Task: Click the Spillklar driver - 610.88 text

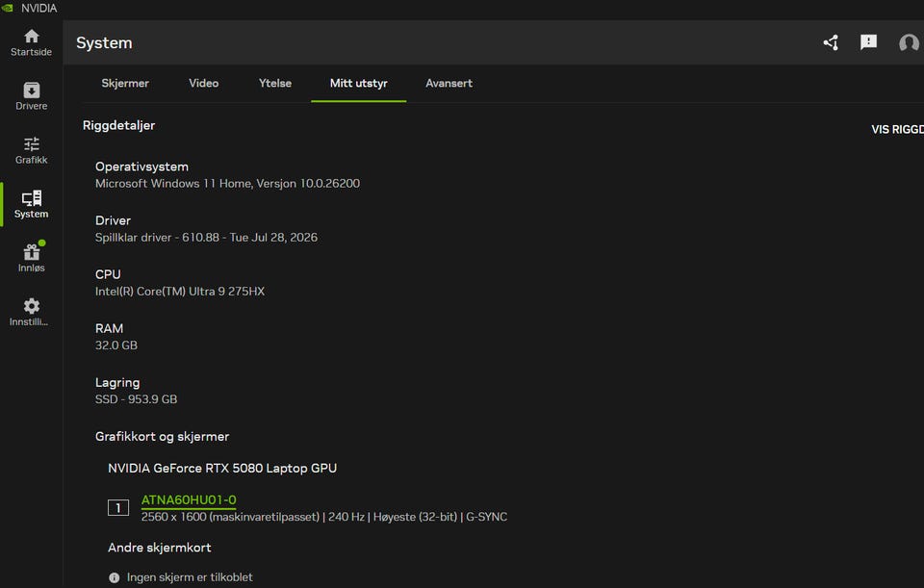Action: coord(206,238)
